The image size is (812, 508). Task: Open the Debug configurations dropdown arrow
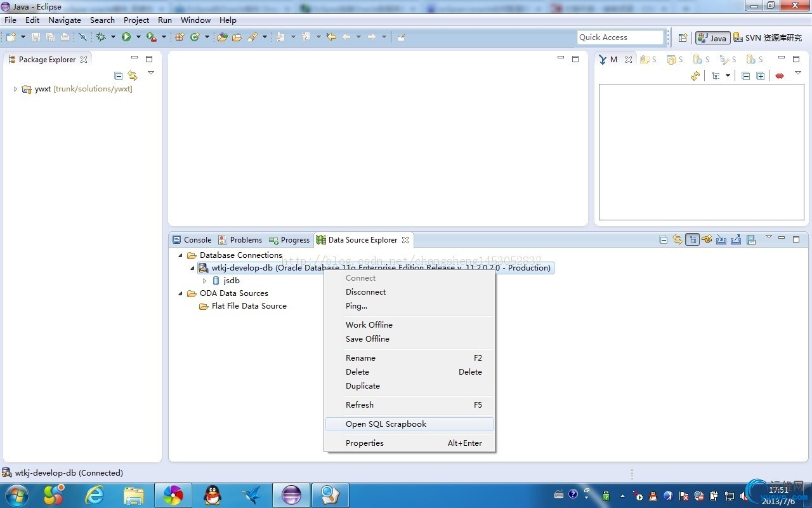click(x=113, y=37)
